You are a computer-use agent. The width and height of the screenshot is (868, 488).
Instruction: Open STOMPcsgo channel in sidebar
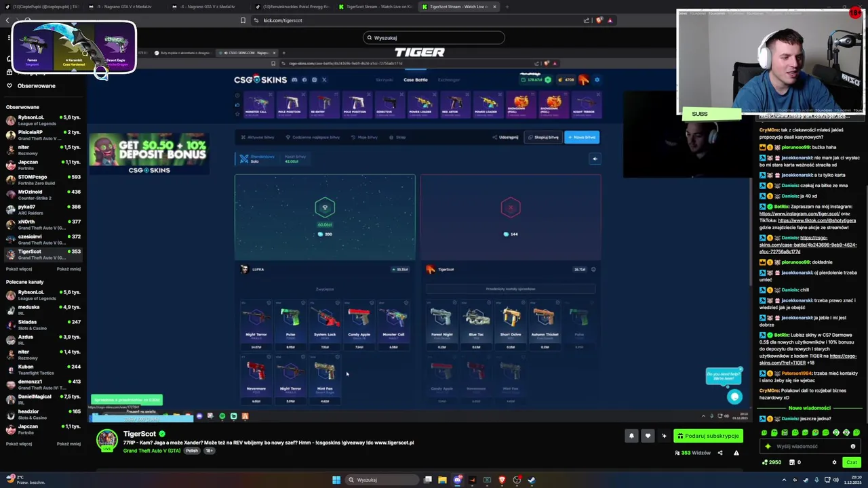pyautogui.click(x=43, y=180)
